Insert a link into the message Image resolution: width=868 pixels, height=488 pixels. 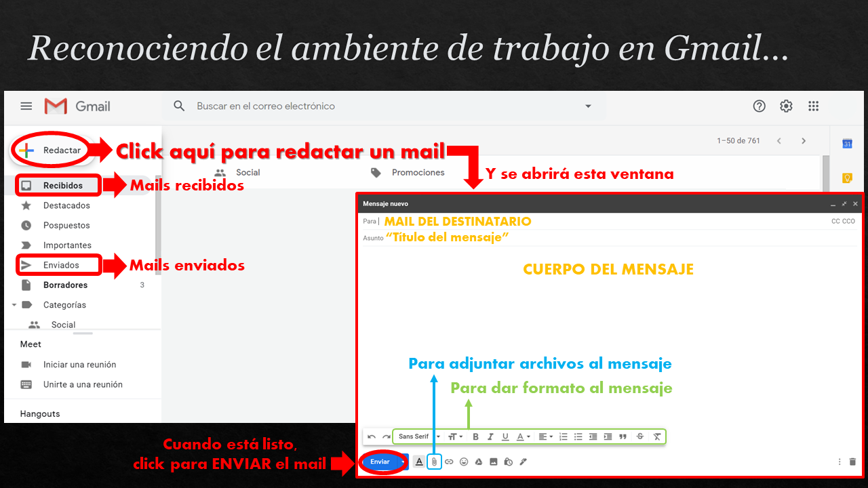[x=449, y=462]
